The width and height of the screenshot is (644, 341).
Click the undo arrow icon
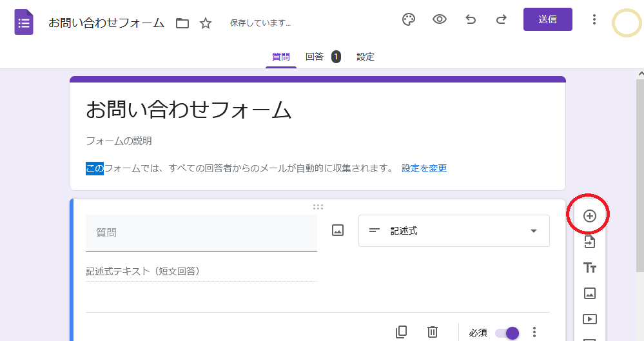pyautogui.click(x=471, y=19)
